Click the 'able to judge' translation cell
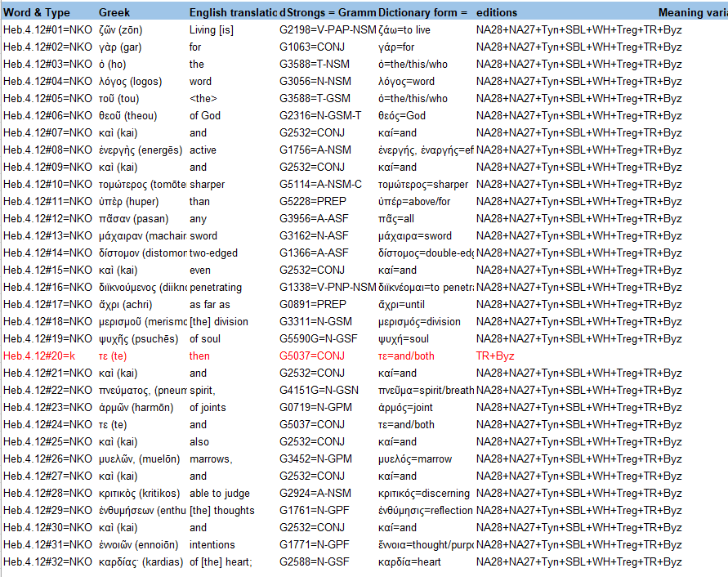The image size is (728, 577). (x=220, y=494)
